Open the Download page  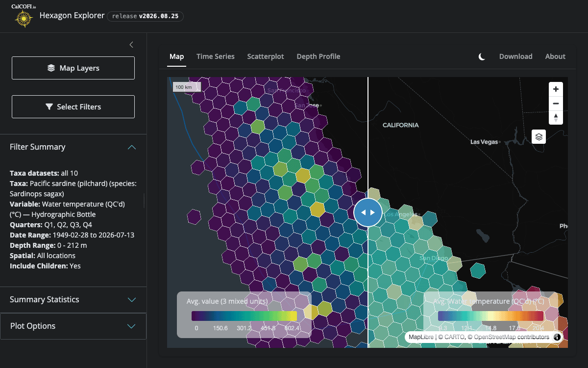point(516,56)
